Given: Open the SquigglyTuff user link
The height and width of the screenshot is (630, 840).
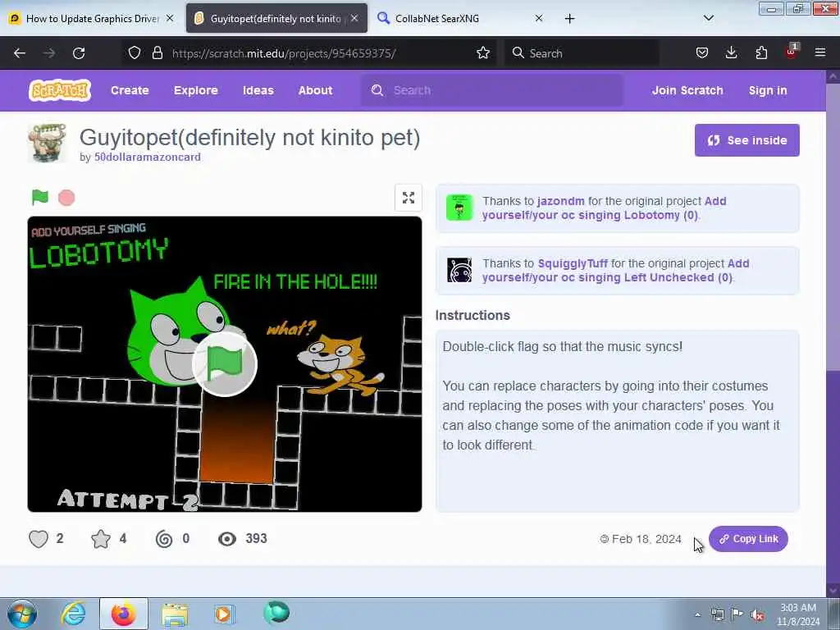Looking at the screenshot, I should [x=573, y=263].
